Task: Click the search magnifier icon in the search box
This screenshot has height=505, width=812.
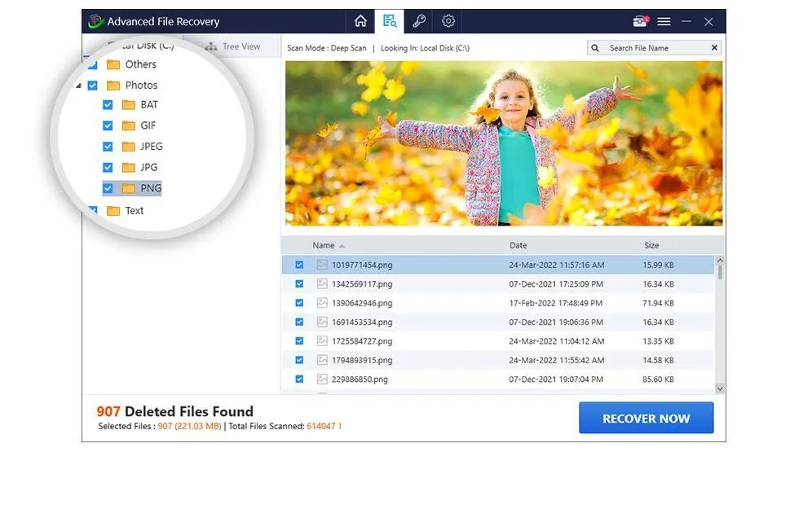Action: (596, 47)
